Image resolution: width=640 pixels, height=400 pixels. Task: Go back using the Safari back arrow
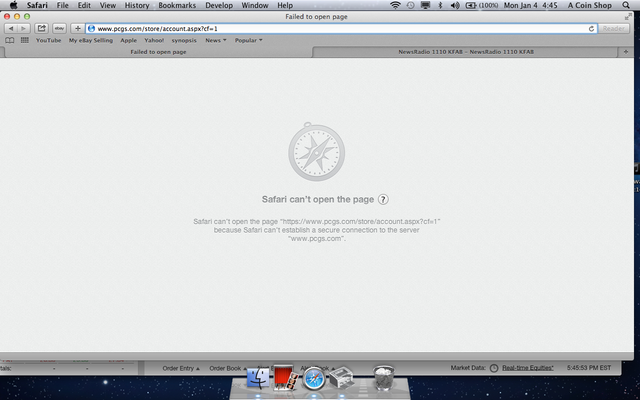click(11, 29)
